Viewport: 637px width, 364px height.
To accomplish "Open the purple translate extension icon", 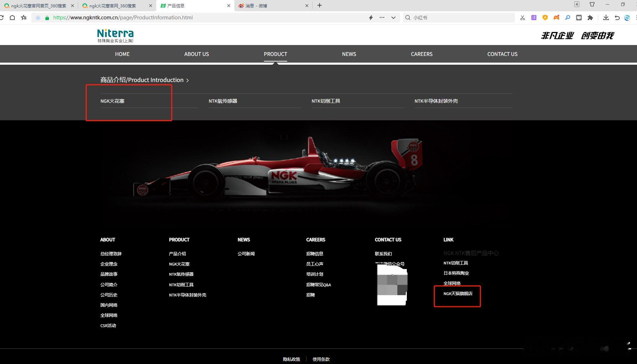I will tap(534, 18).
